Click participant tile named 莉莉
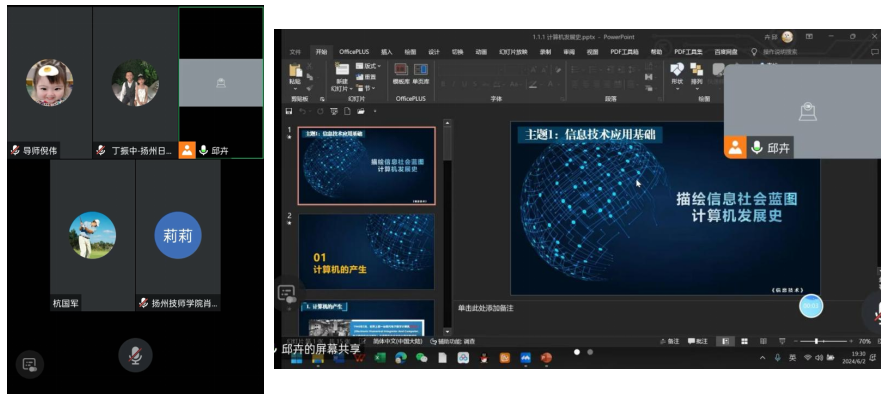This screenshot has height=402, width=883. [x=178, y=235]
